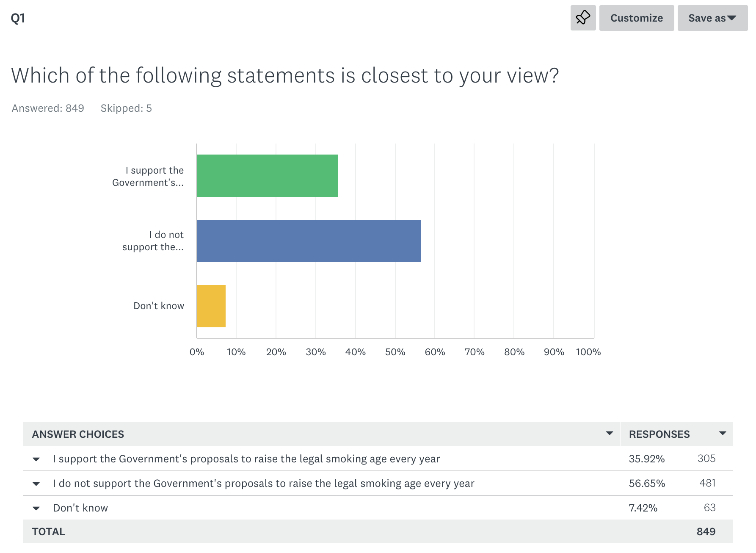Click the ANSWER CHOICES header text
The width and height of the screenshot is (756, 553).
[78, 434]
